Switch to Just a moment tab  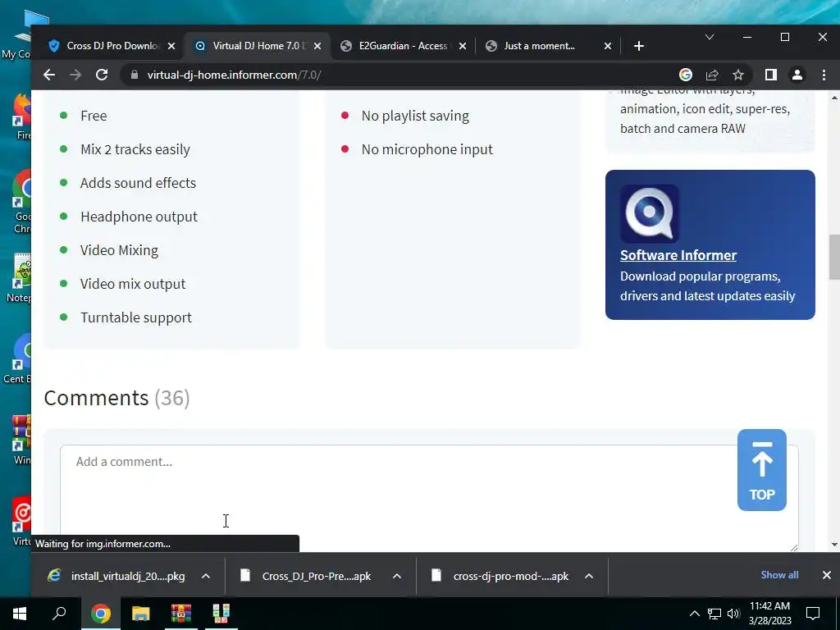click(547, 46)
